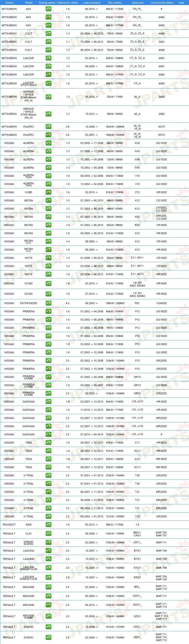
Task: Click fuel icon in Pathfinder row
Action: (48, 303)
